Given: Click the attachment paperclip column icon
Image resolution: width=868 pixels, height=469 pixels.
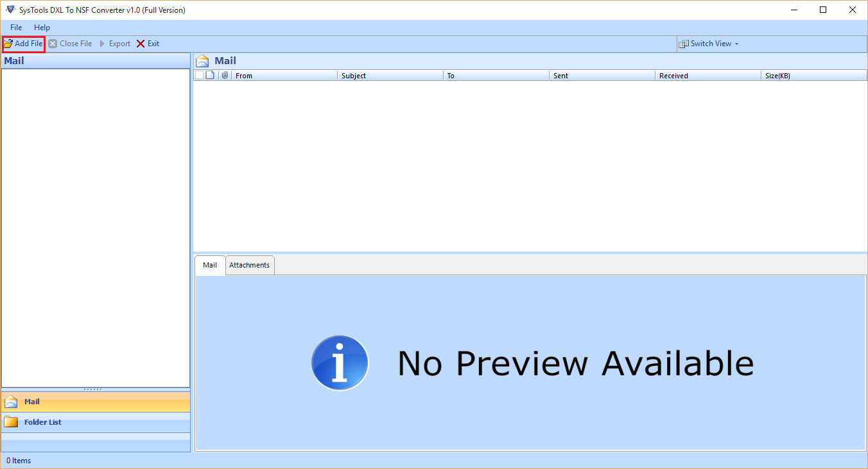Looking at the screenshot, I should [x=225, y=75].
